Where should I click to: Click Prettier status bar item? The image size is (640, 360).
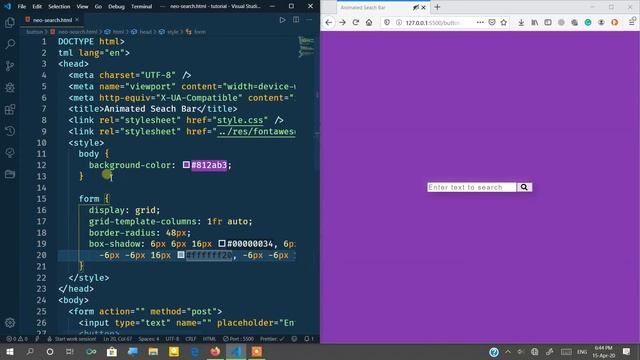point(272,339)
